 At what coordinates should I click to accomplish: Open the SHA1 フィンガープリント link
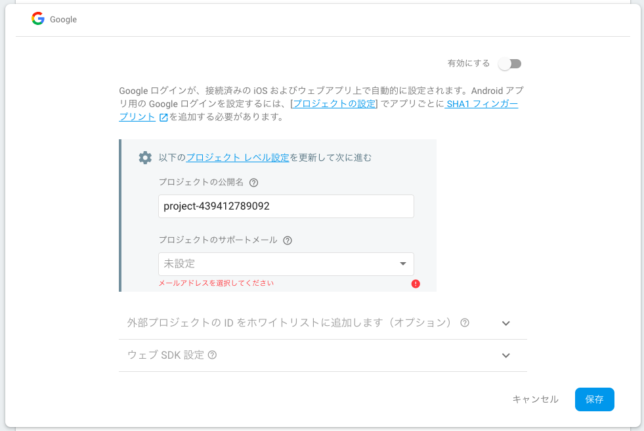click(481, 104)
